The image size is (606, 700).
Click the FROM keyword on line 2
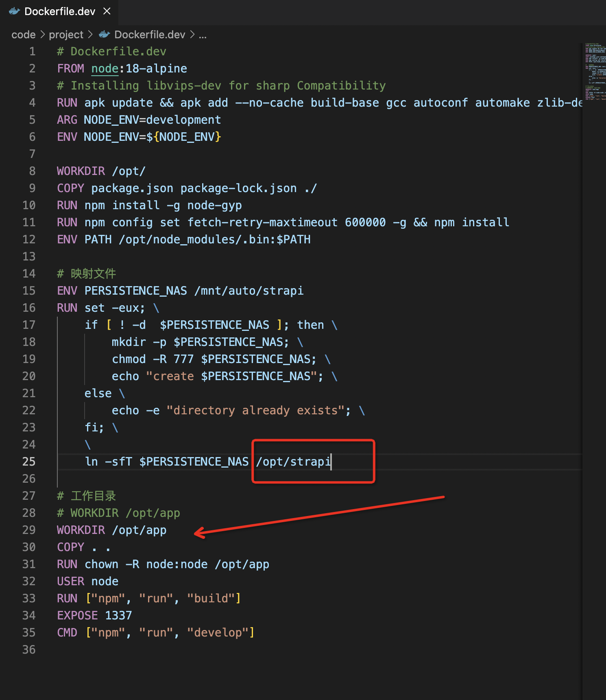point(70,68)
